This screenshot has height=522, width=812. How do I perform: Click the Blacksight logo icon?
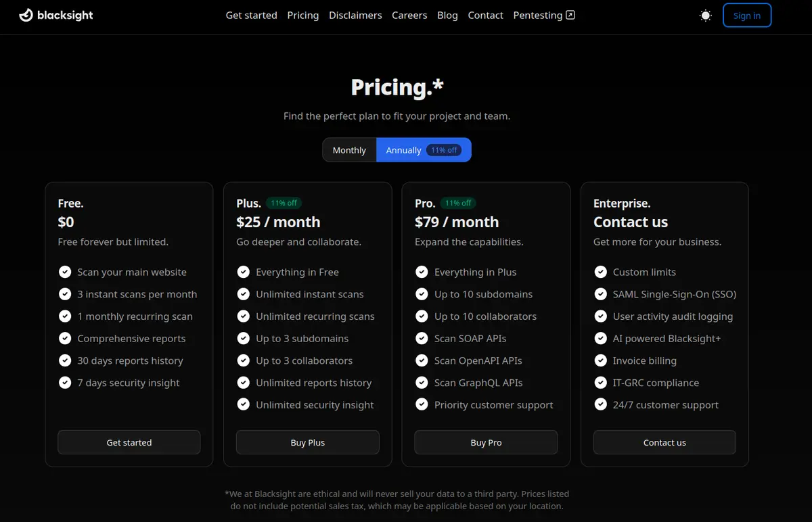[x=26, y=15]
